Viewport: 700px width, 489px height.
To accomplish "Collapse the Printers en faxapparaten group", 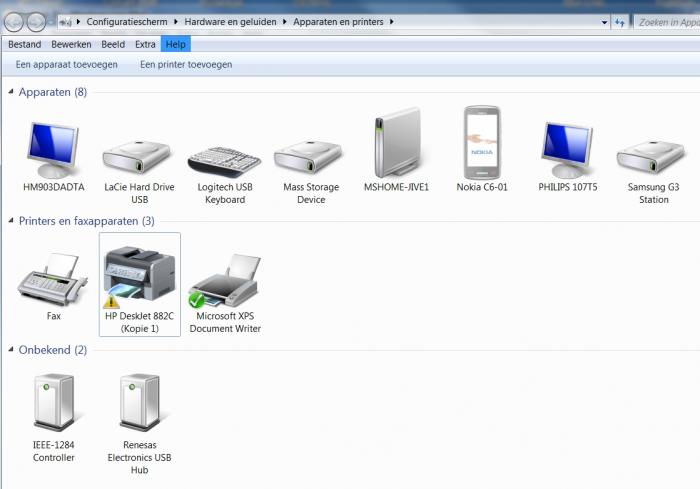I will [11, 220].
